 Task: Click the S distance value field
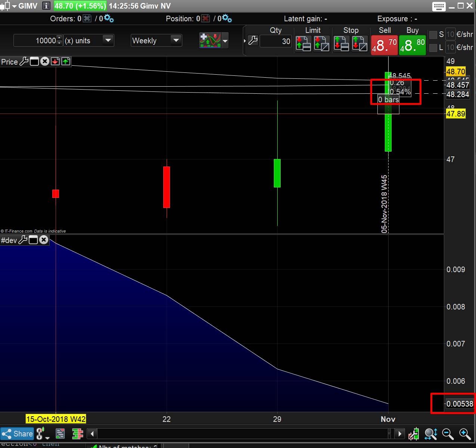(x=451, y=35)
